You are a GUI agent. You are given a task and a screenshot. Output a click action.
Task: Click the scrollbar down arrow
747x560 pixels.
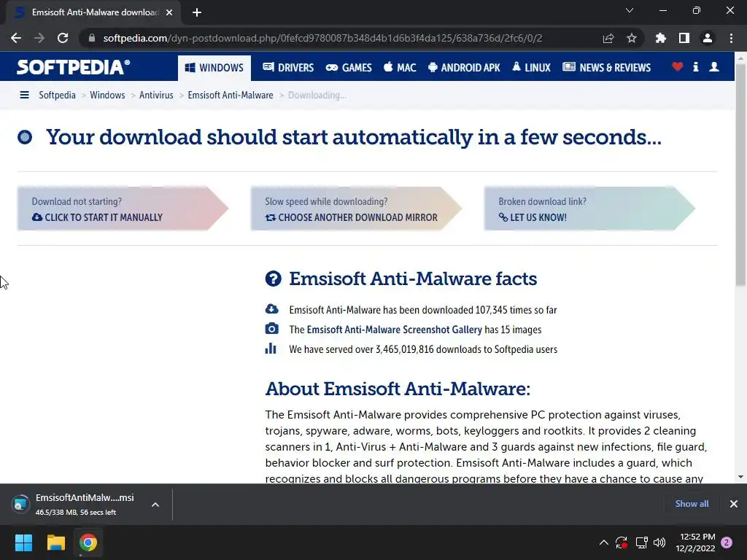[x=740, y=477]
